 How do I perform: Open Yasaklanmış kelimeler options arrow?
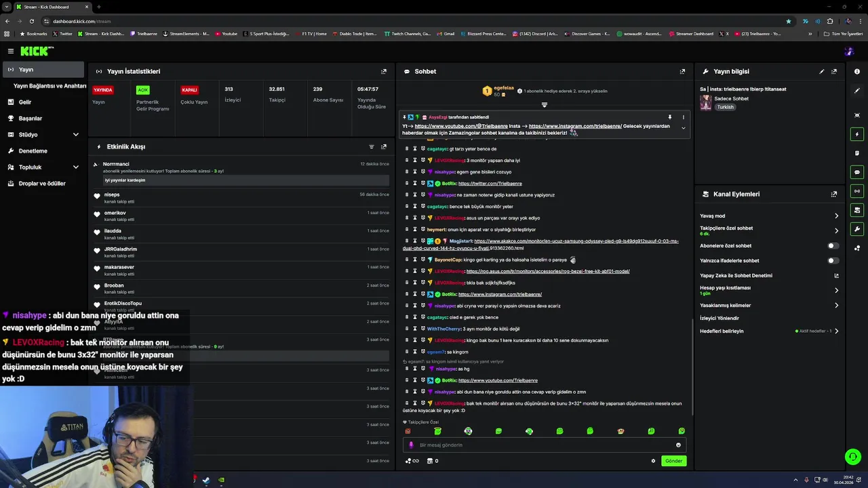point(836,306)
